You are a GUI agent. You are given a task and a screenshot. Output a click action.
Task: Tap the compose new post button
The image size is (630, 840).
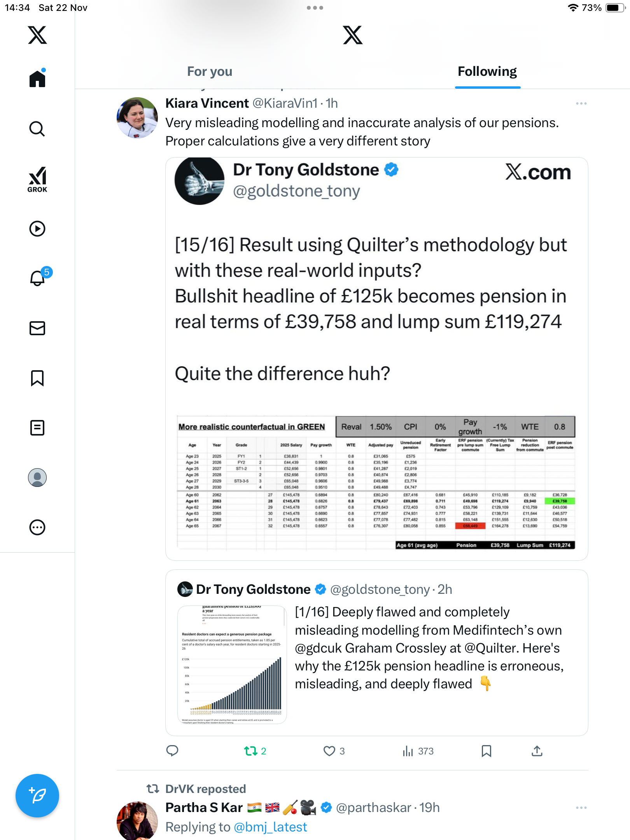(37, 796)
